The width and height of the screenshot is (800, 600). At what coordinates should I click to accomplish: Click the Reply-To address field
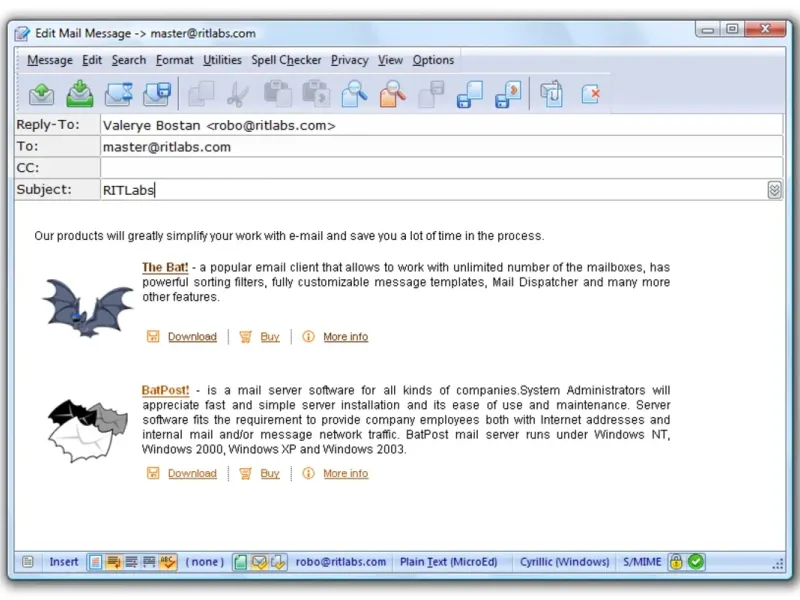(441, 126)
